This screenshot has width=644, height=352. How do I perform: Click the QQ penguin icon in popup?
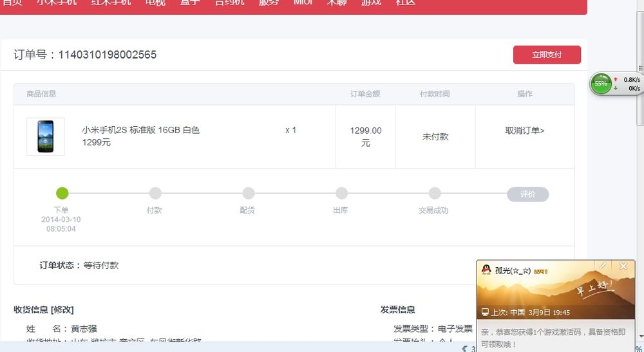[486, 270]
